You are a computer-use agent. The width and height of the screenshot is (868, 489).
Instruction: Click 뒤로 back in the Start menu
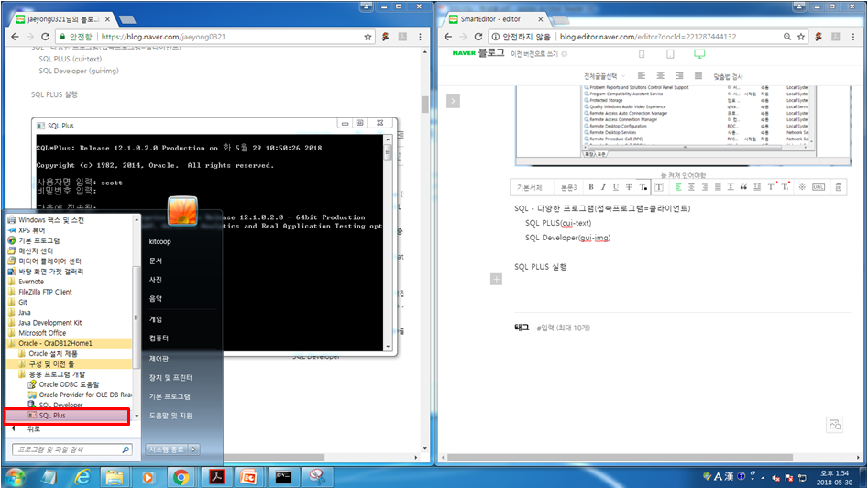34,429
